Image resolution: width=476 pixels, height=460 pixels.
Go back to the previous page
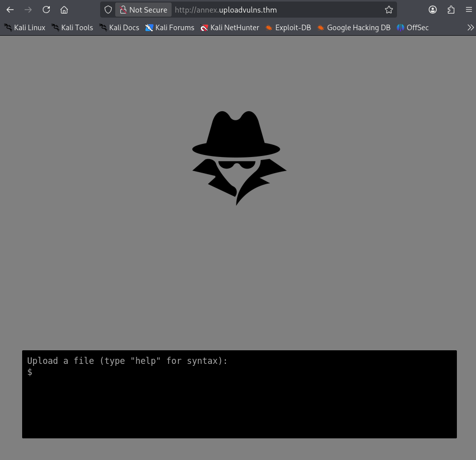(10, 10)
